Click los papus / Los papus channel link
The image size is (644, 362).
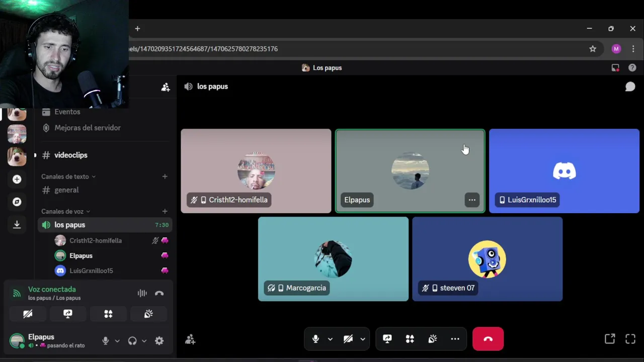[x=54, y=298]
